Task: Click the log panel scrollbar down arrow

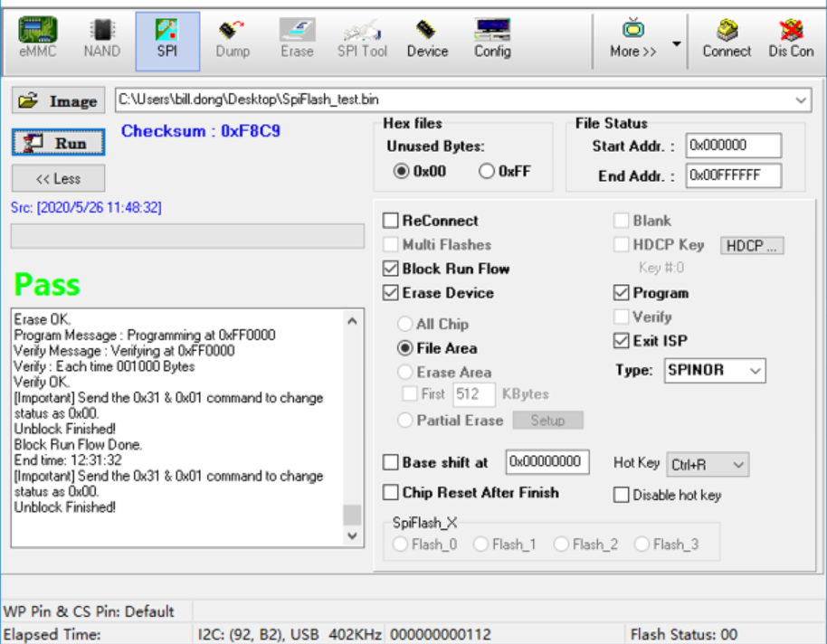Action: [x=352, y=535]
